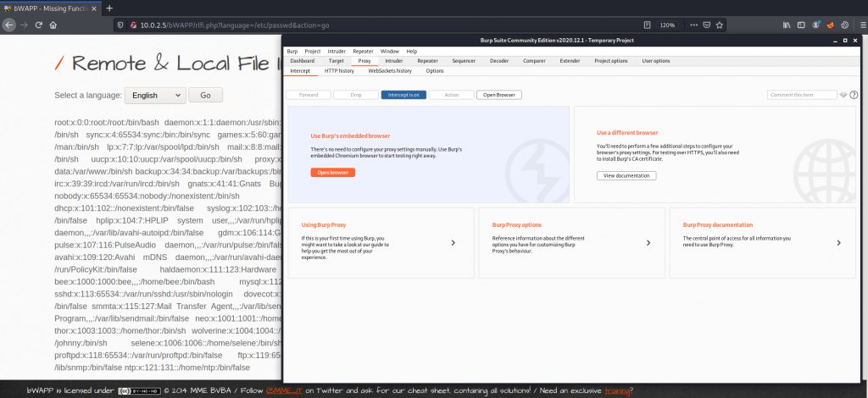868x398 pixels.
Task: Open the language selection dropdown
Action: pos(154,96)
